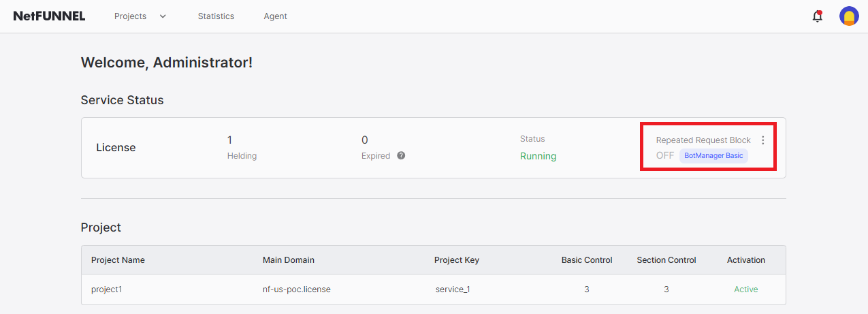The width and height of the screenshot is (868, 314).
Task: Click the Section Control count for project1
Action: click(x=666, y=289)
